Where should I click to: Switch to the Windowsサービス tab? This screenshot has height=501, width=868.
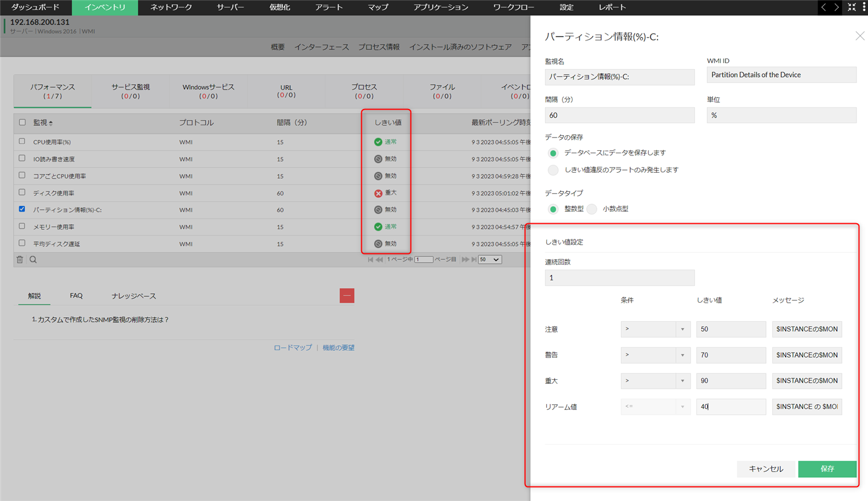click(208, 91)
